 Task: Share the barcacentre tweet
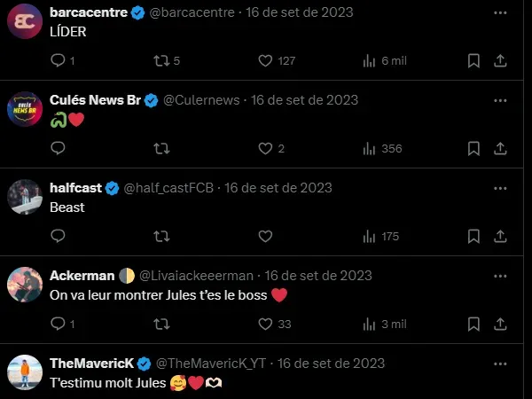point(500,61)
